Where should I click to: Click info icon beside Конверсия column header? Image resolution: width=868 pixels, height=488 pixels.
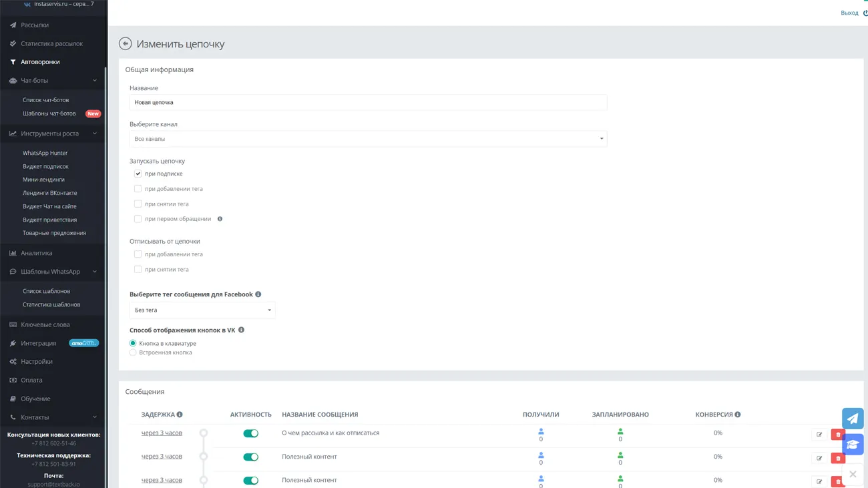tap(738, 415)
